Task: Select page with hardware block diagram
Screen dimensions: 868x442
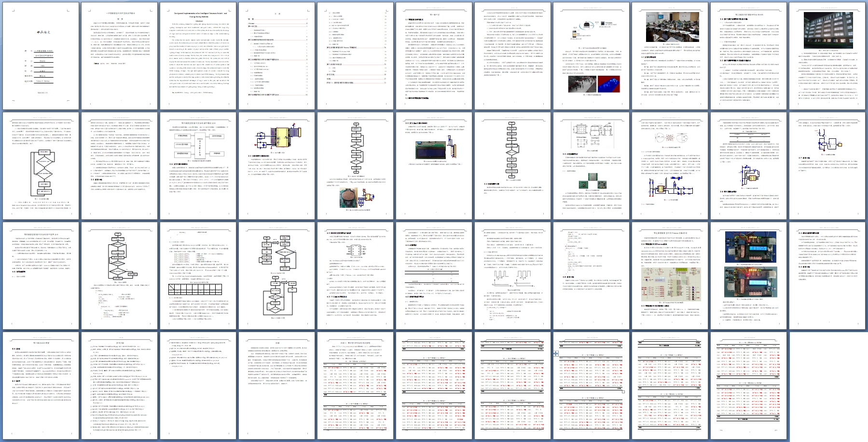Action: point(197,165)
